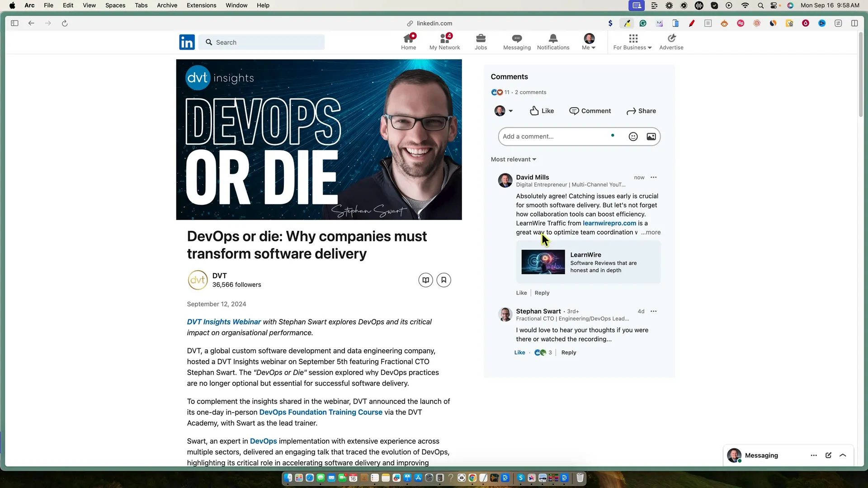Open the DevOps Foundation Training Course link

321,412
